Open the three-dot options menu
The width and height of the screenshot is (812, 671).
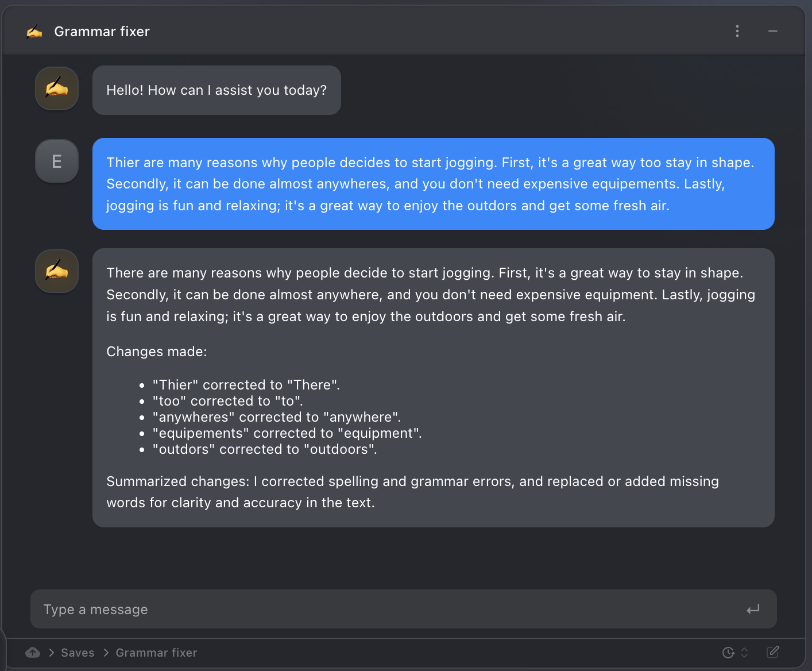point(737,32)
